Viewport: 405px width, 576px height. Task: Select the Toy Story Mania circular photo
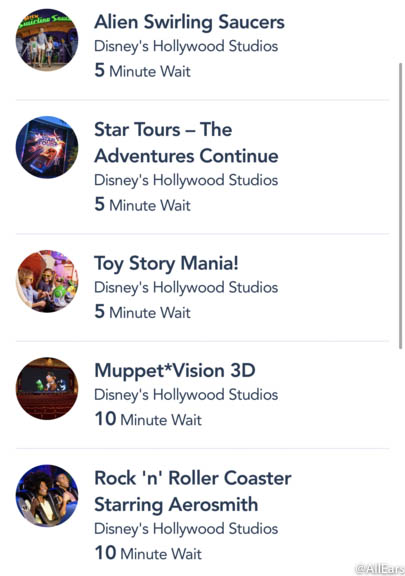(47, 281)
